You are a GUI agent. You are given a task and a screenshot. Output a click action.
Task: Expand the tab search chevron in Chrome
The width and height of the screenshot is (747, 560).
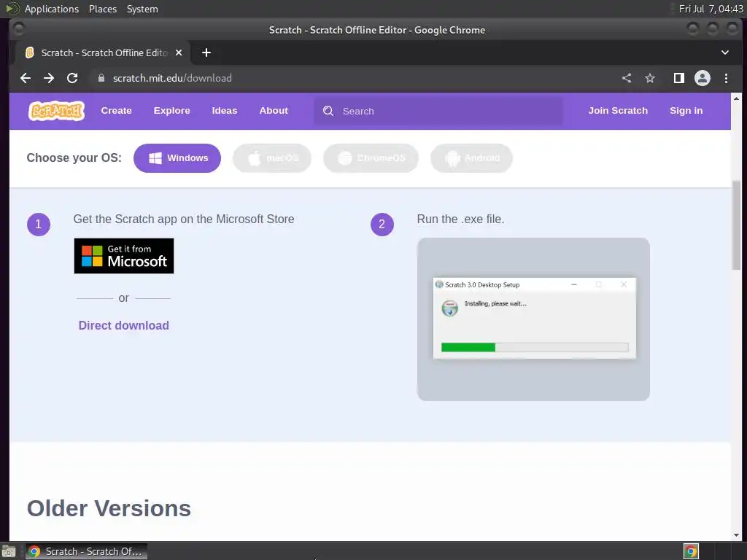tap(724, 52)
